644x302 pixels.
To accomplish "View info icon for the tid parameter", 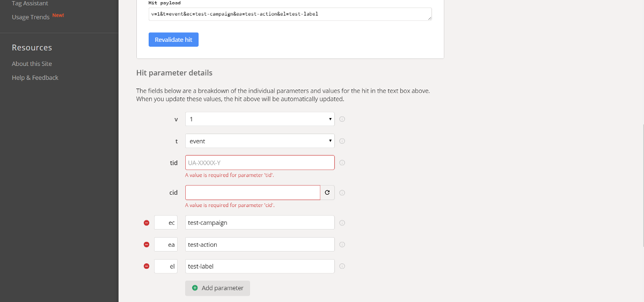I will (342, 163).
